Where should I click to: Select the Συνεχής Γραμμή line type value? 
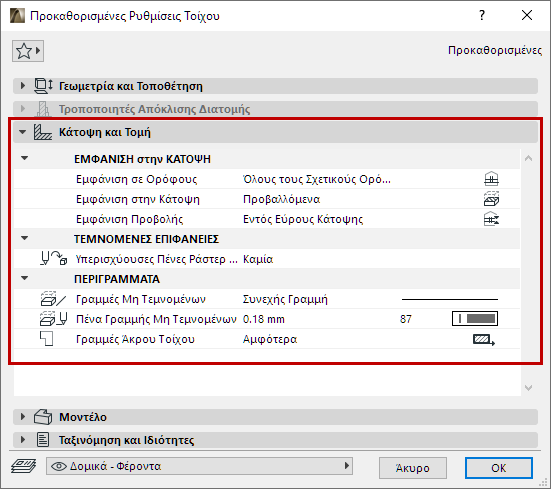[285, 299]
